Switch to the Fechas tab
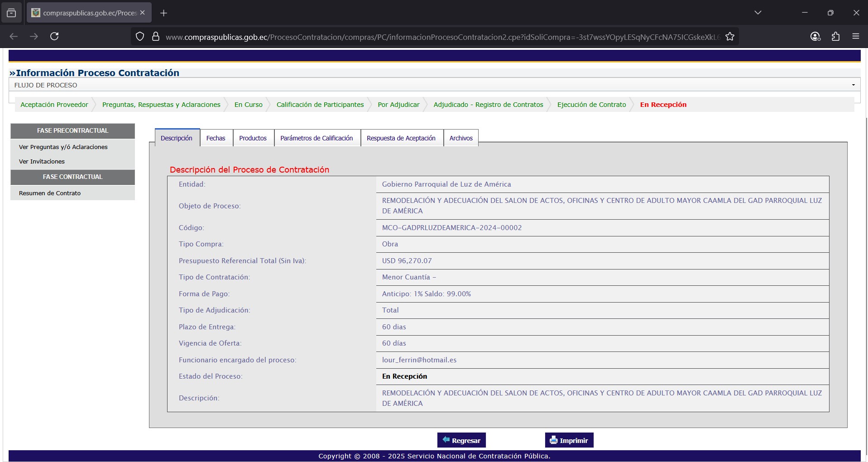The image size is (868, 462). 216,138
